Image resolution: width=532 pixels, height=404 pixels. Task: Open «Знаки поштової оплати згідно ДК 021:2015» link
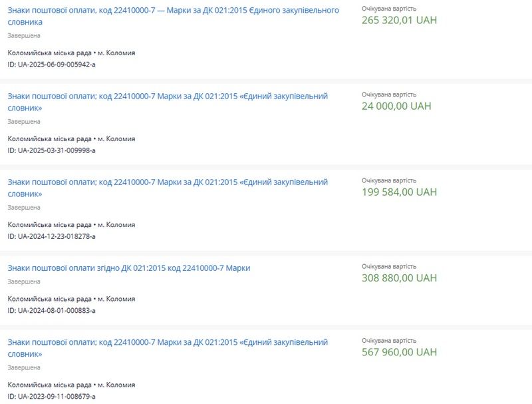point(129,268)
